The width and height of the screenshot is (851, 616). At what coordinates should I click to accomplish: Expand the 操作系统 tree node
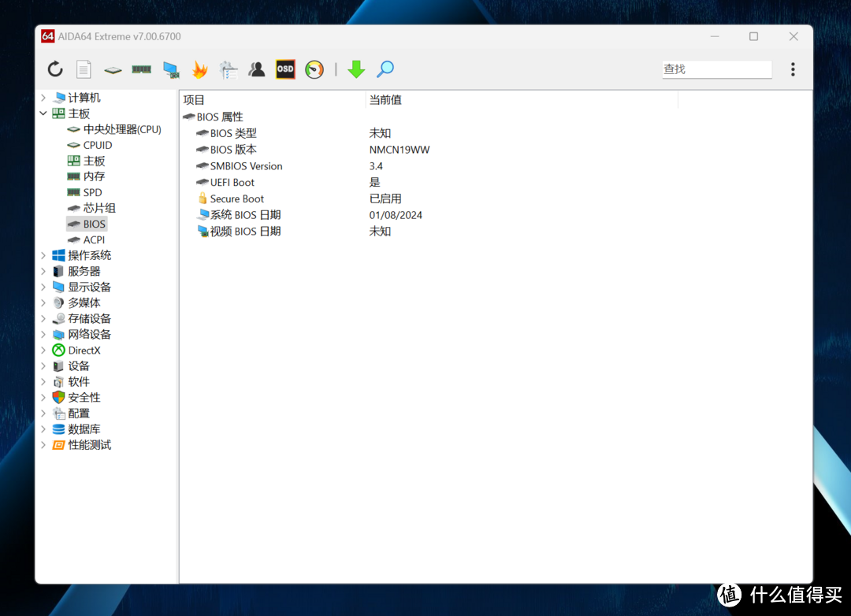point(43,255)
